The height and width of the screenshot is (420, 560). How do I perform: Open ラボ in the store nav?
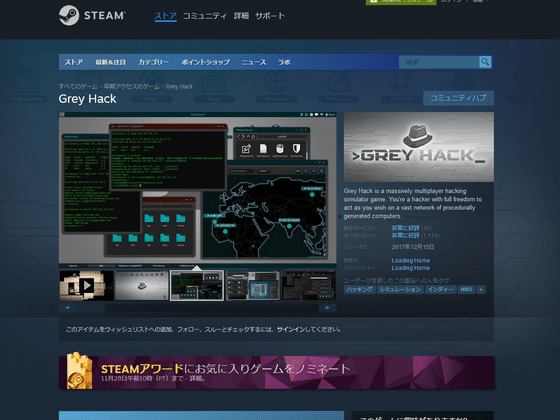(x=284, y=62)
